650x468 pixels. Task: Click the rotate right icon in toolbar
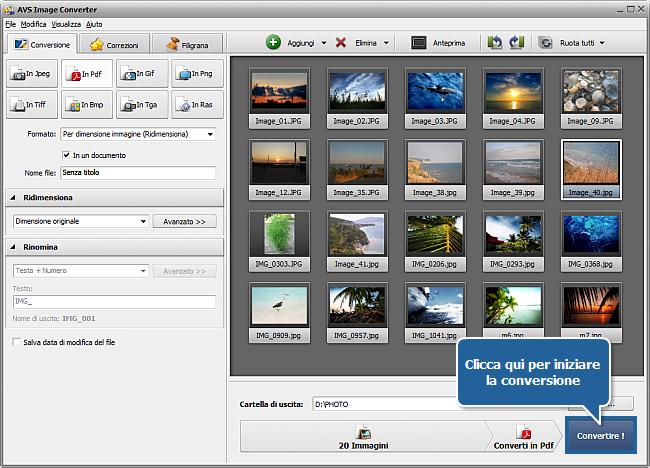pos(516,43)
